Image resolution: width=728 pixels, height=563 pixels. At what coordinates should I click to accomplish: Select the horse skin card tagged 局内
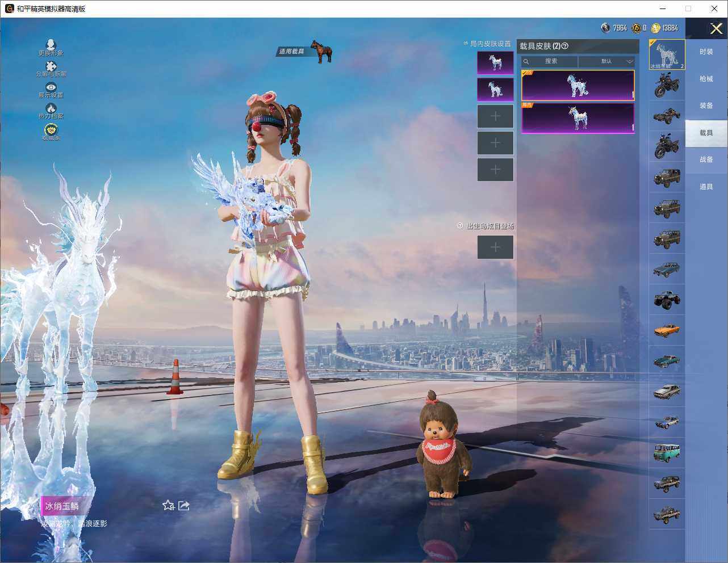pyautogui.click(x=578, y=118)
